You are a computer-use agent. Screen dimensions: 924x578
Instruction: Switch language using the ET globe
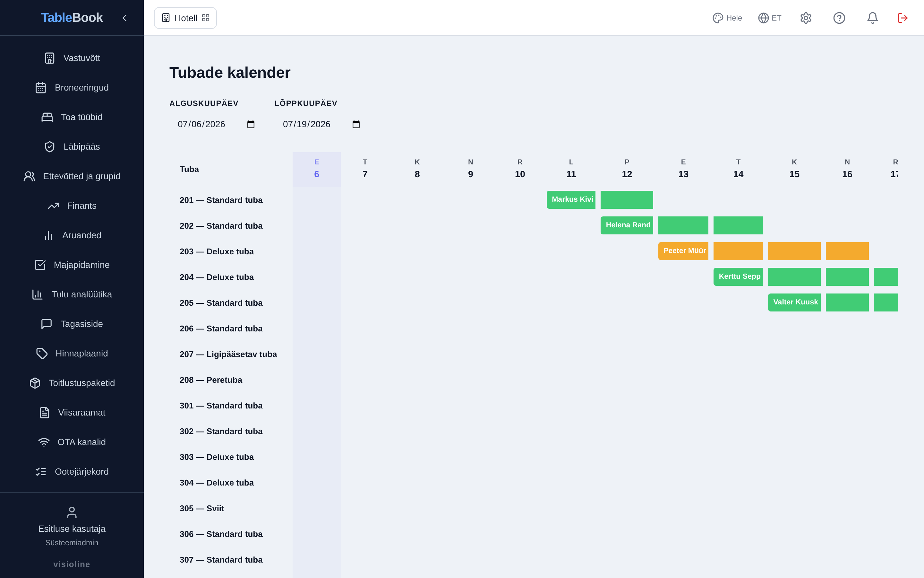pos(769,18)
